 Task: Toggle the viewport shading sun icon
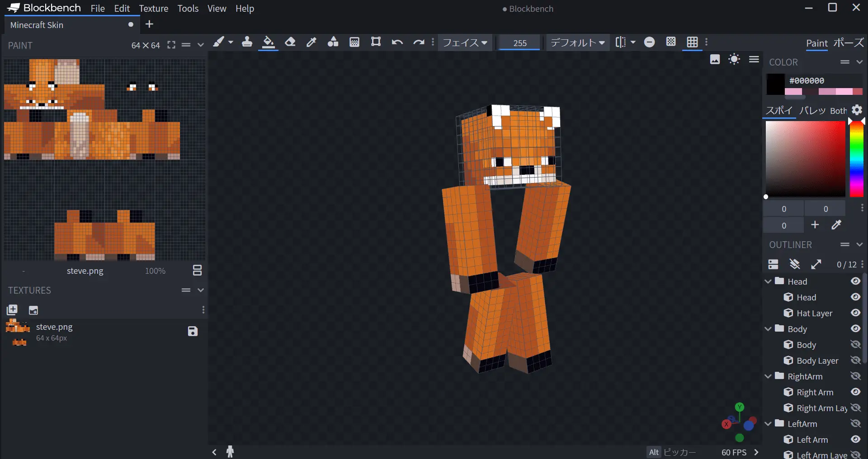point(734,59)
